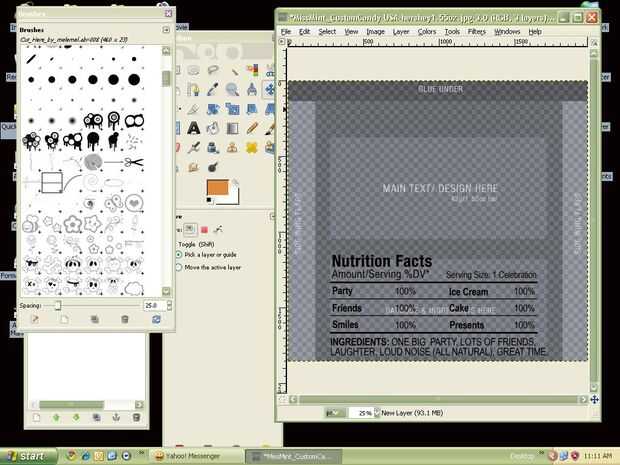Select the Scale tool in toolbox

[x=232, y=109]
